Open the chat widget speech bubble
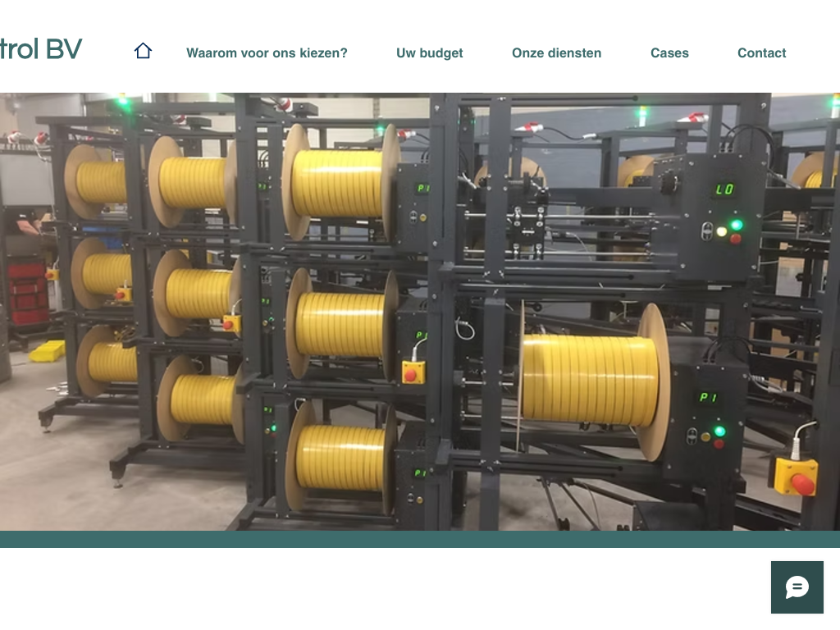 pyautogui.click(x=797, y=587)
